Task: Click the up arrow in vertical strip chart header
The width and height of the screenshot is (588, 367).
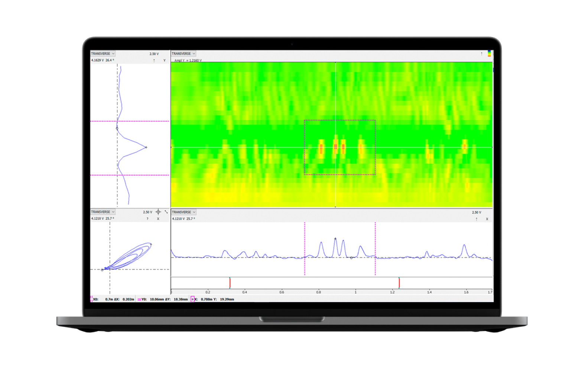Action: 154,60
